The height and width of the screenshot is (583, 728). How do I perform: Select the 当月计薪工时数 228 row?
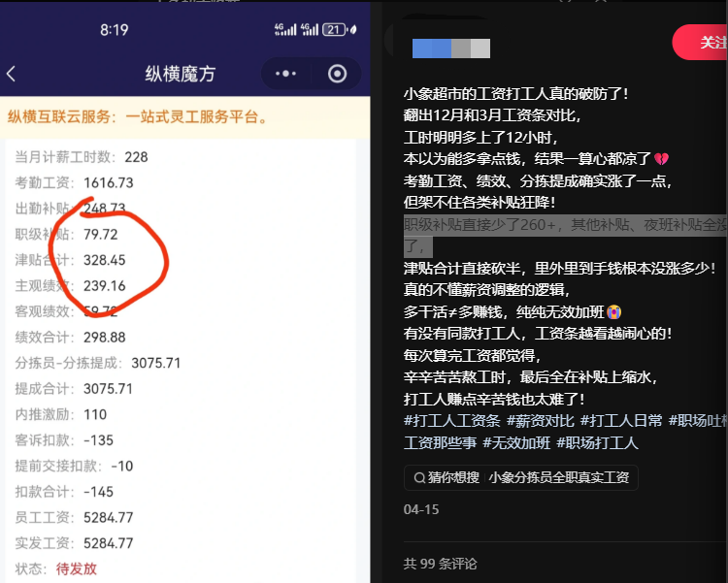pyautogui.click(x=82, y=157)
